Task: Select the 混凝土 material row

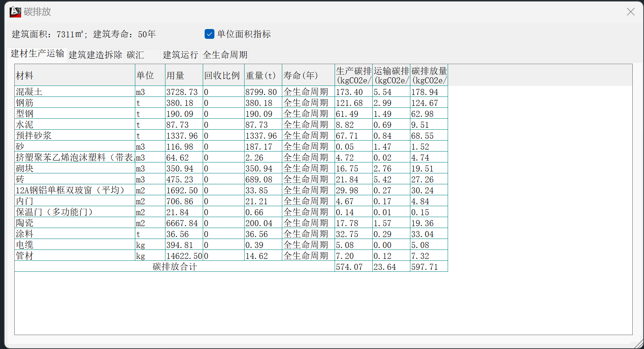Action: click(x=29, y=92)
